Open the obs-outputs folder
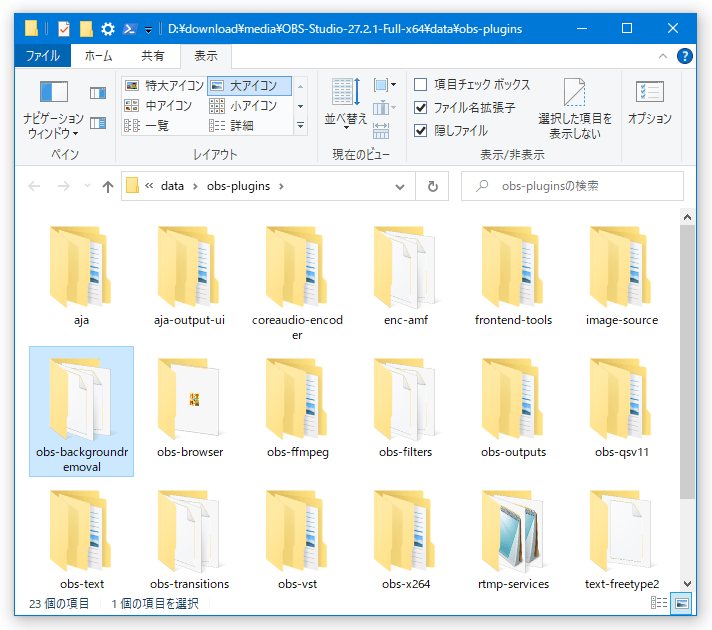Screen dimensions: 712x630 pos(514,408)
